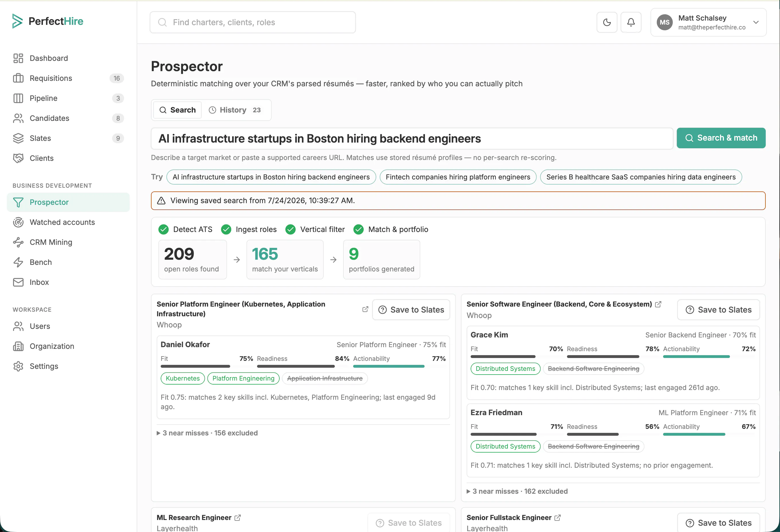The image size is (780, 532).
Task: Open Ezra Friedman candidate name
Action: pos(496,413)
